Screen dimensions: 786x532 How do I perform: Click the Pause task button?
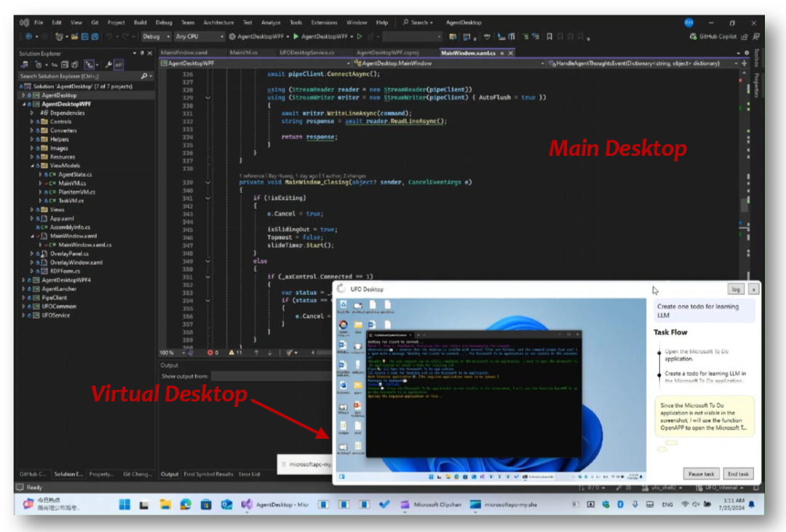pyautogui.click(x=702, y=474)
